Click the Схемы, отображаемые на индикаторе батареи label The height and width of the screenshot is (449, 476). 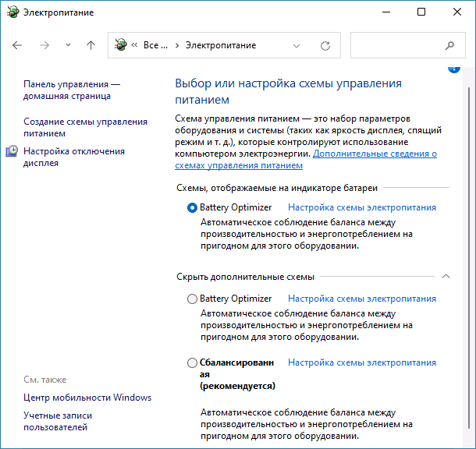click(x=277, y=188)
